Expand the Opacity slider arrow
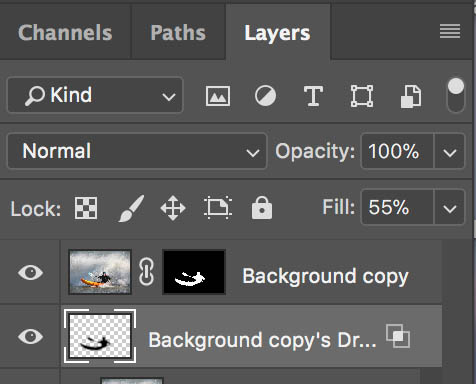Screen dimensions: 476x384 click(449, 152)
